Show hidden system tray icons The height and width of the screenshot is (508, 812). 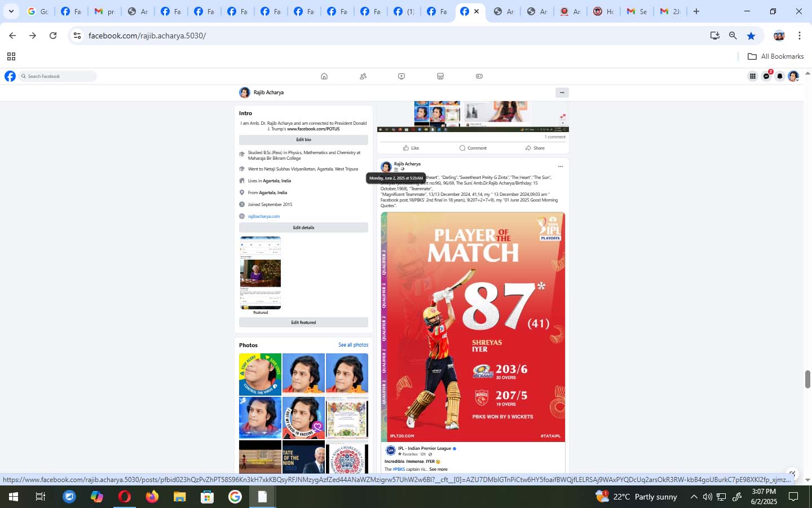[x=694, y=497]
